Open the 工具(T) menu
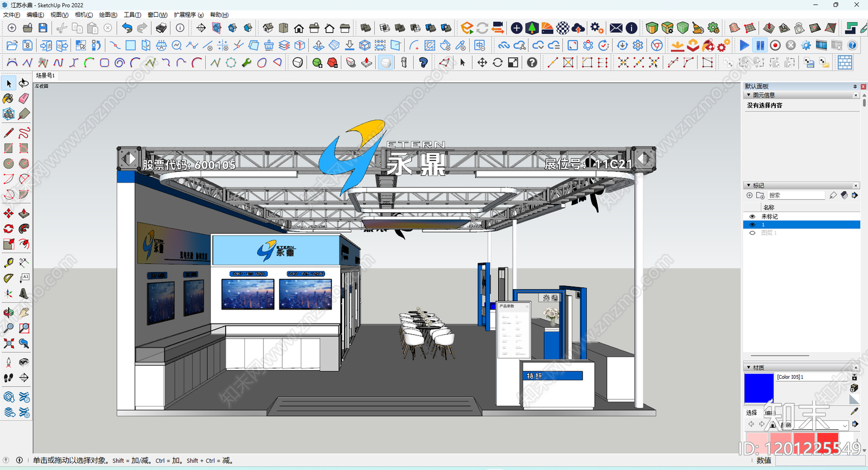The height and width of the screenshot is (470, 868). [x=132, y=15]
